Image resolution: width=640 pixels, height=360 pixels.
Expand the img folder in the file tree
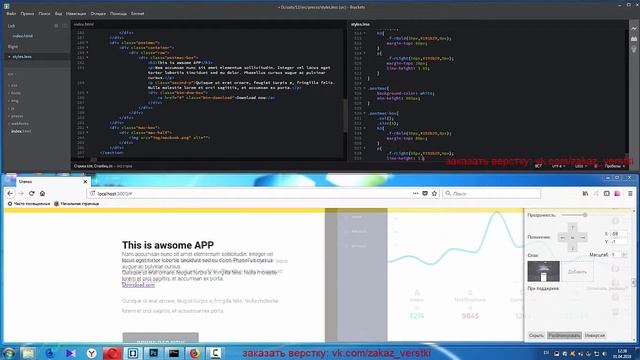(x=14, y=100)
